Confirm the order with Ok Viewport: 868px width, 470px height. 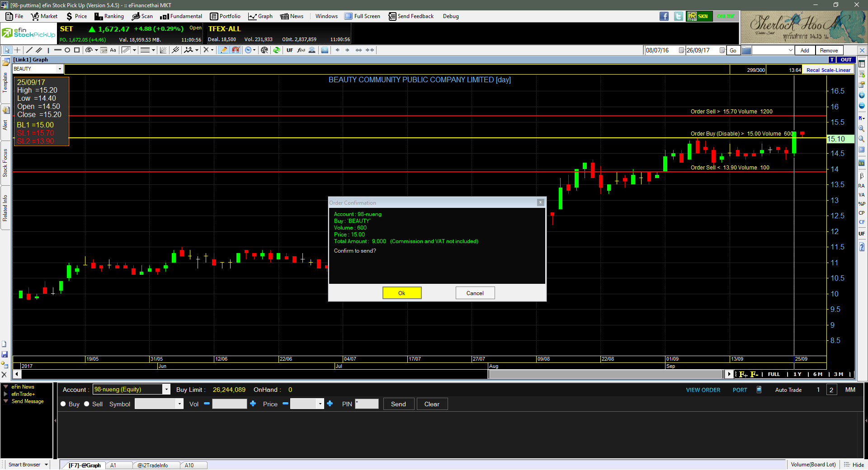point(402,293)
